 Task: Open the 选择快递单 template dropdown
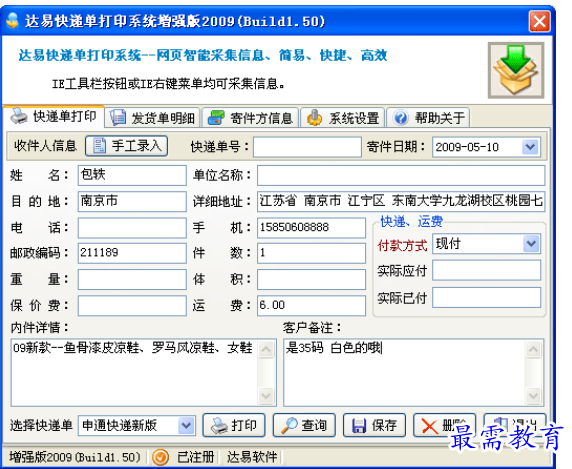click(x=186, y=425)
